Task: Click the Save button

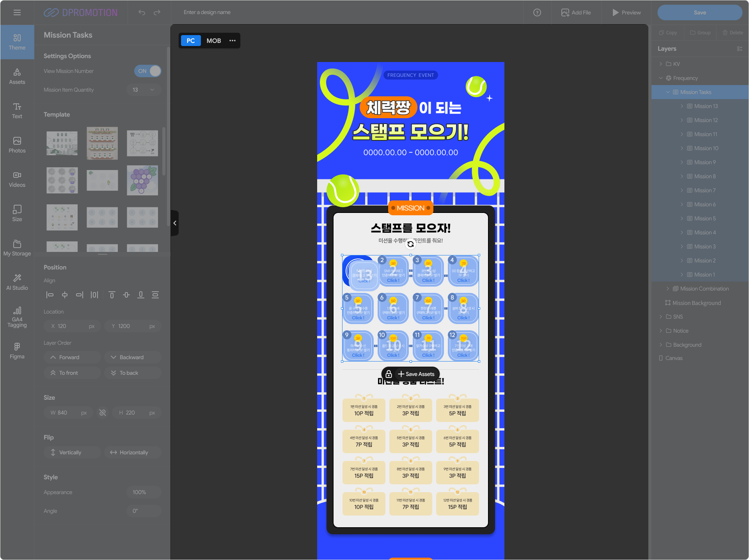Action: pos(700,12)
